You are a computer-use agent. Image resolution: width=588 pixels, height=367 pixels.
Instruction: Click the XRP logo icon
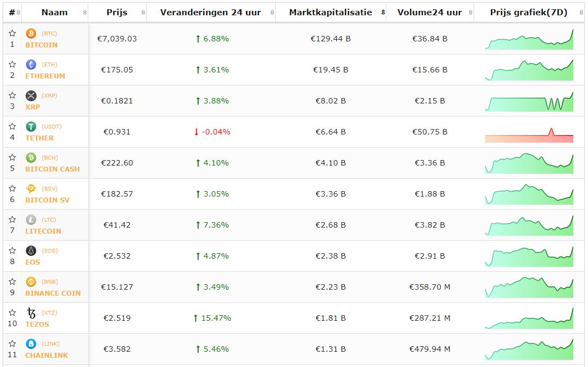click(x=31, y=96)
